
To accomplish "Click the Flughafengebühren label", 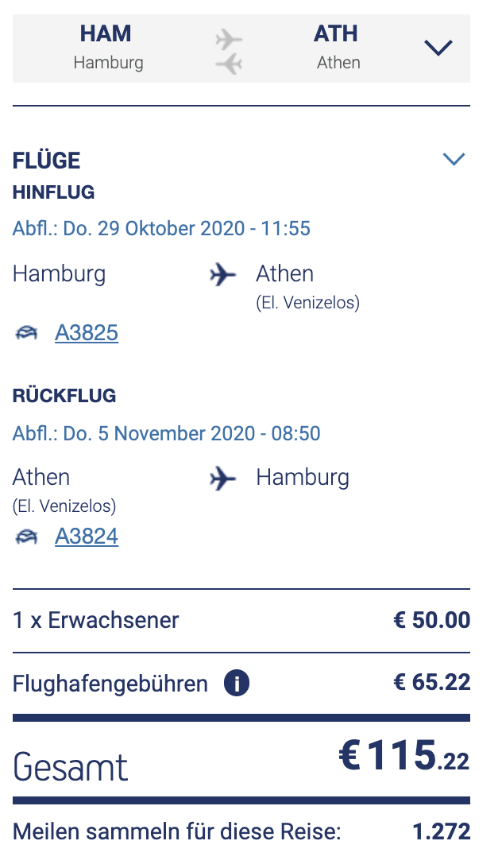I will (x=110, y=683).
